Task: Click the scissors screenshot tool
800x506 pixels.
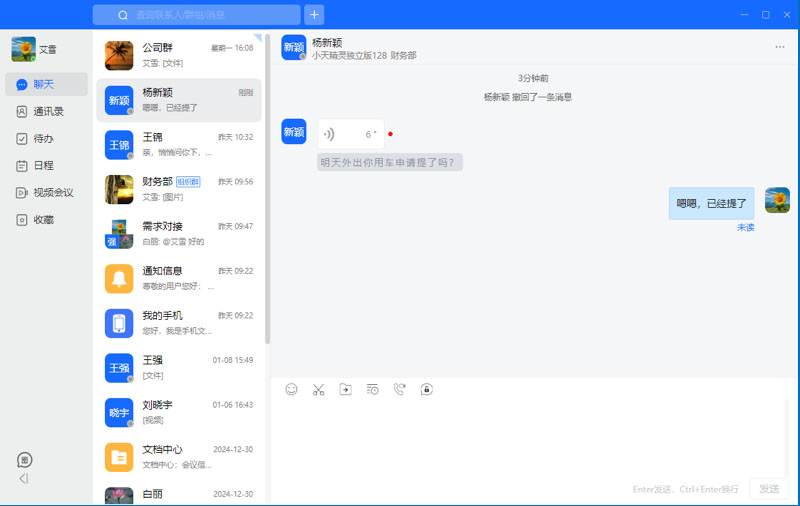Action: [x=318, y=389]
